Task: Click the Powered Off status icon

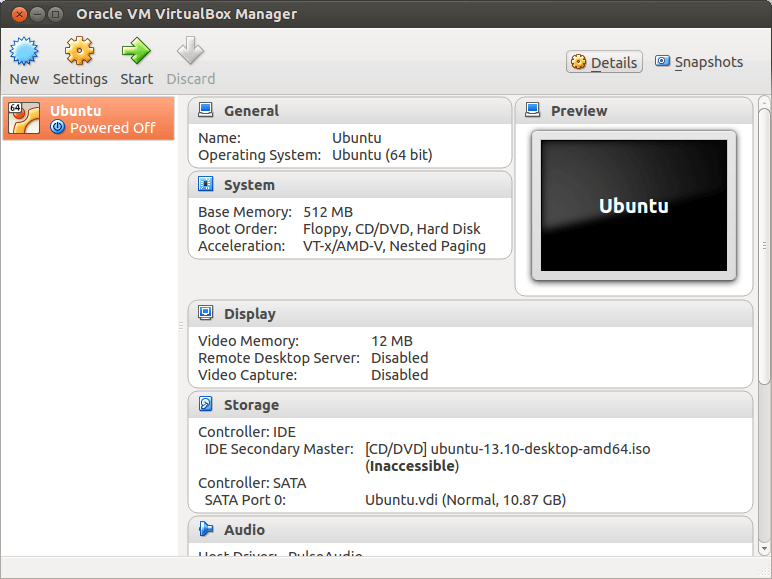Action: click(58, 127)
